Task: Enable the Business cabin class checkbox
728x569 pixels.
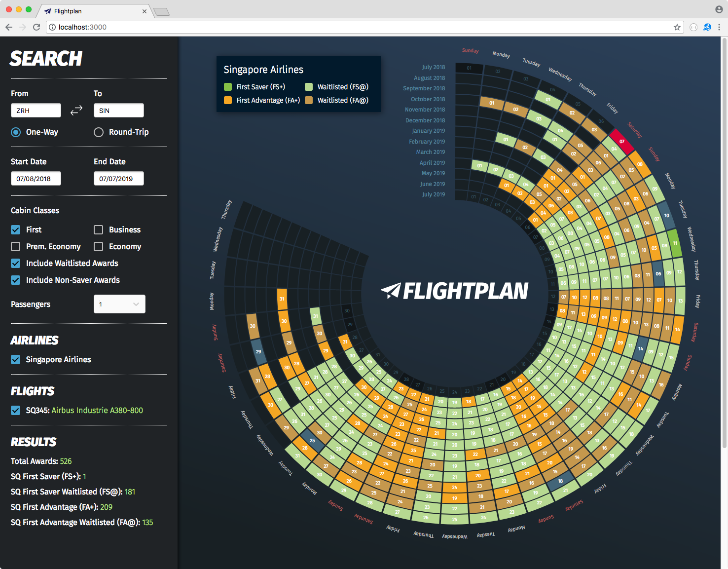Action: pyautogui.click(x=99, y=230)
